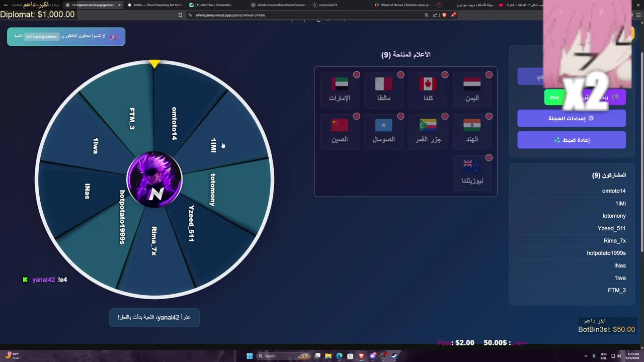Toggle the red circle on the الإمارات card
The width and height of the screenshot is (644, 362).
point(357,75)
